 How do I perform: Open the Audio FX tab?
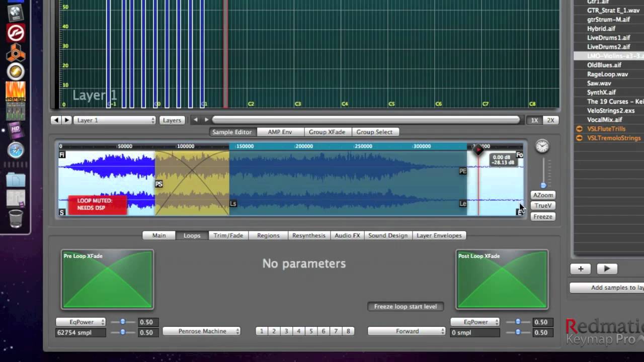347,235
